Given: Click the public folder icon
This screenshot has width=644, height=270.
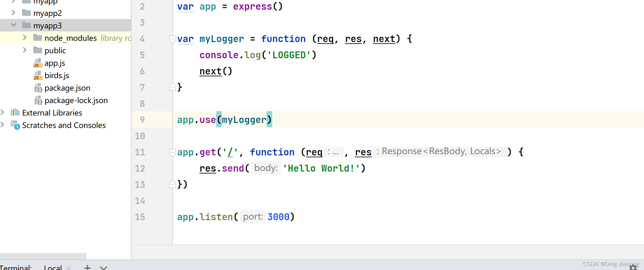Looking at the screenshot, I should [38, 50].
